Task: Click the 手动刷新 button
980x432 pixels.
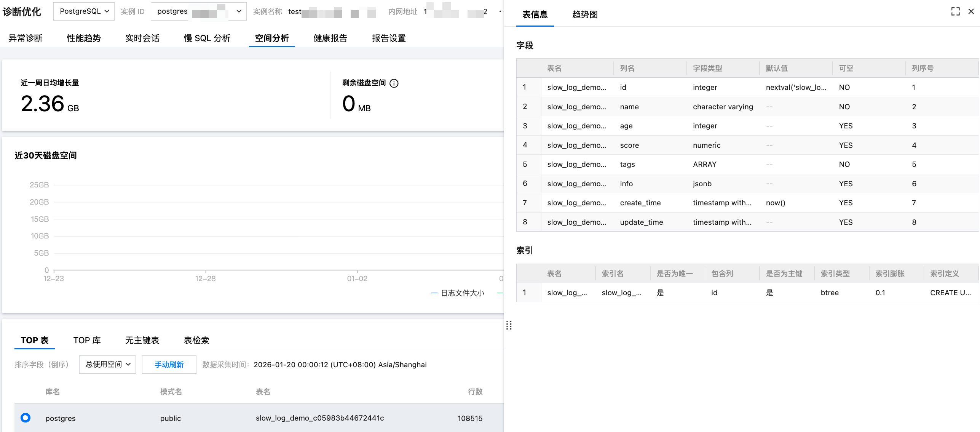Action: (x=169, y=365)
